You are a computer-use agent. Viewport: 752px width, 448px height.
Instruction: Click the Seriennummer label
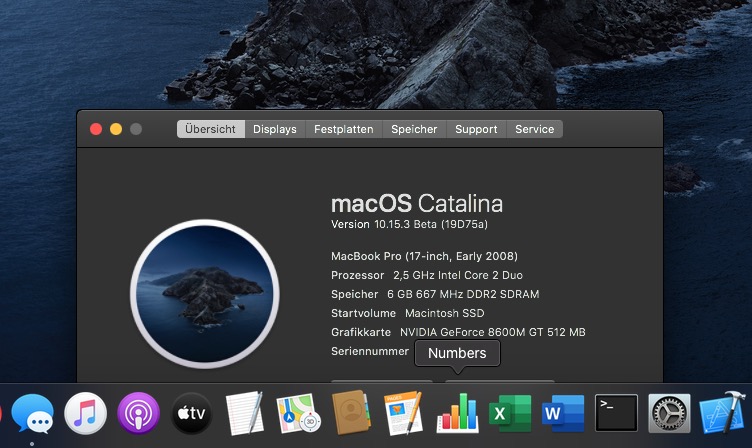pyautogui.click(x=370, y=351)
